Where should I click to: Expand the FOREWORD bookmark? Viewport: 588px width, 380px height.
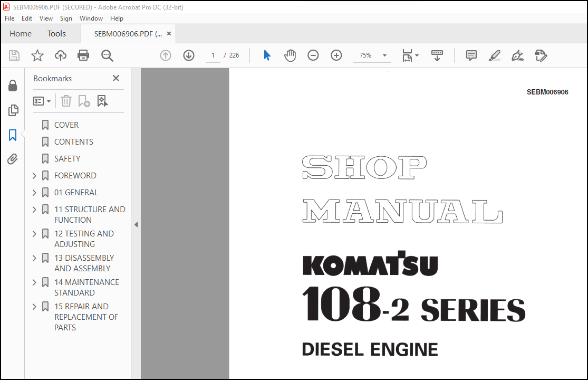[x=34, y=176]
